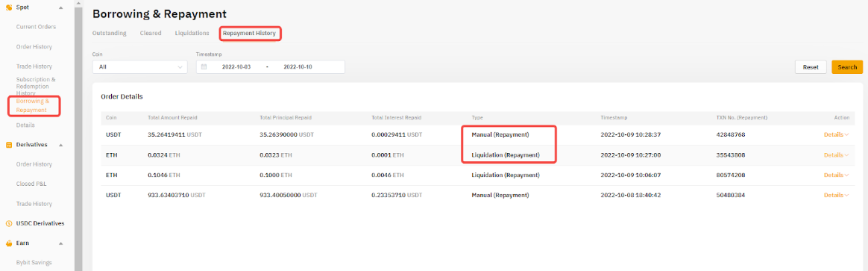Click the Spot section icon in sidebar
Viewport: 868px width, 271px height.
coord(9,7)
